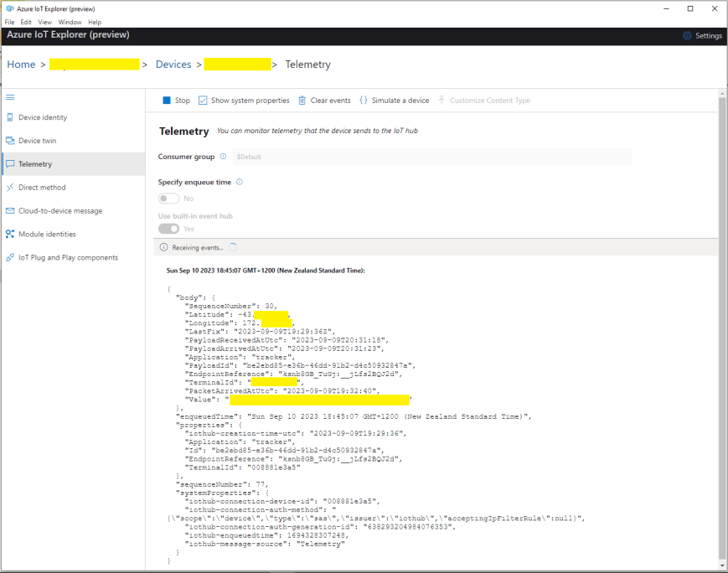Image resolution: width=728 pixels, height=573 pixels.
Task: Show Specify enqueue time info icon
Action: tap(240, 182)
